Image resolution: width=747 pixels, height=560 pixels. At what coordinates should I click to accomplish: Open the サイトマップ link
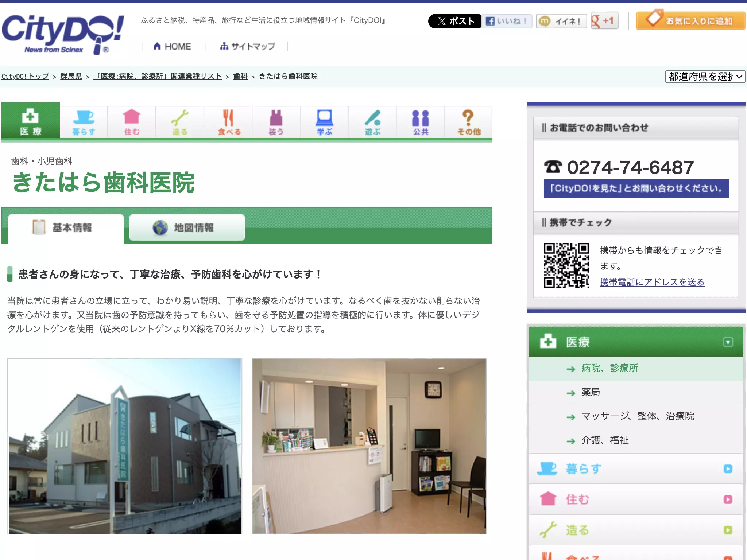248,46
